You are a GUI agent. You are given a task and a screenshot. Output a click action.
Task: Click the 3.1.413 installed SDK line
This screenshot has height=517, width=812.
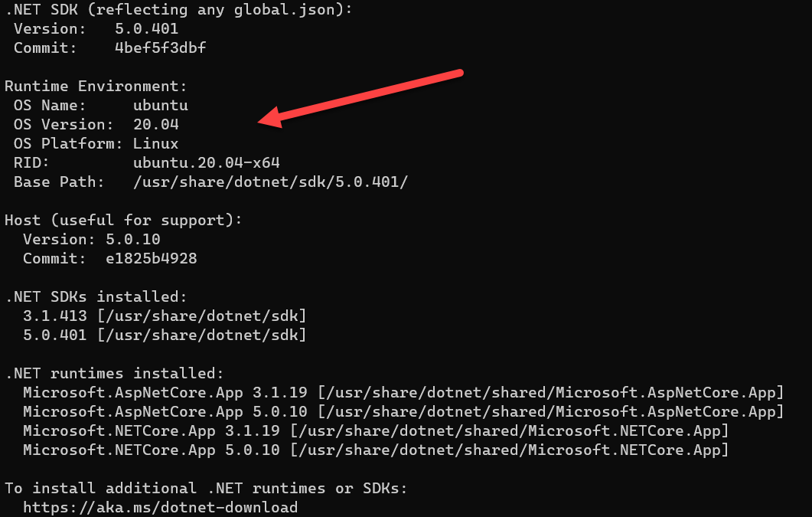[x=165, y=316]
